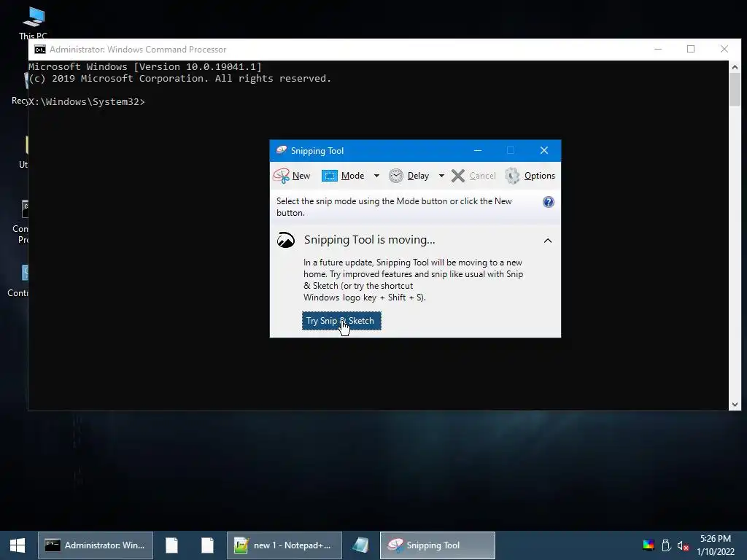The height and width of the screenshot is (560, 747).
Task: Open the Delay dropdown arrow
Action: pyautogui.click(x=441, y=176)
